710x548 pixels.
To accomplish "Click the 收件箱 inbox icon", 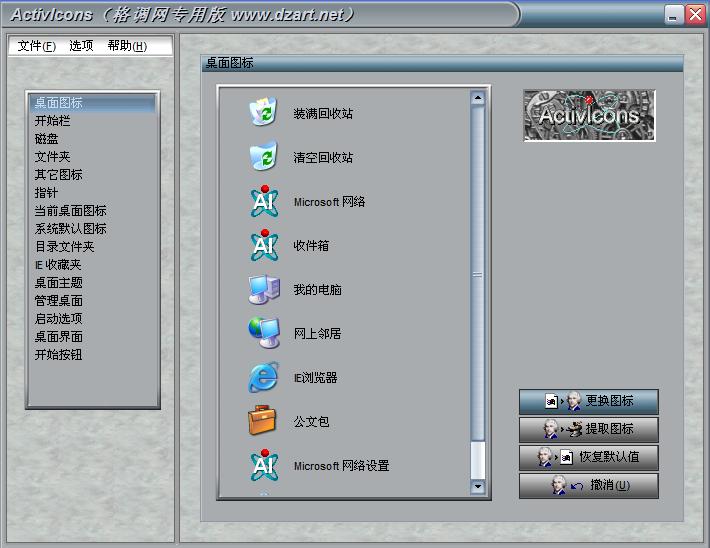I will tap(264, 245).
